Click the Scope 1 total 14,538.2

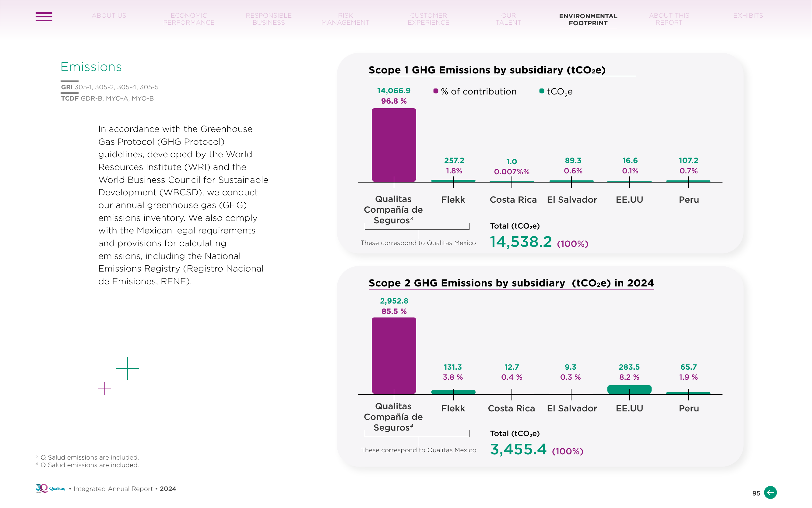click(521, 242)
